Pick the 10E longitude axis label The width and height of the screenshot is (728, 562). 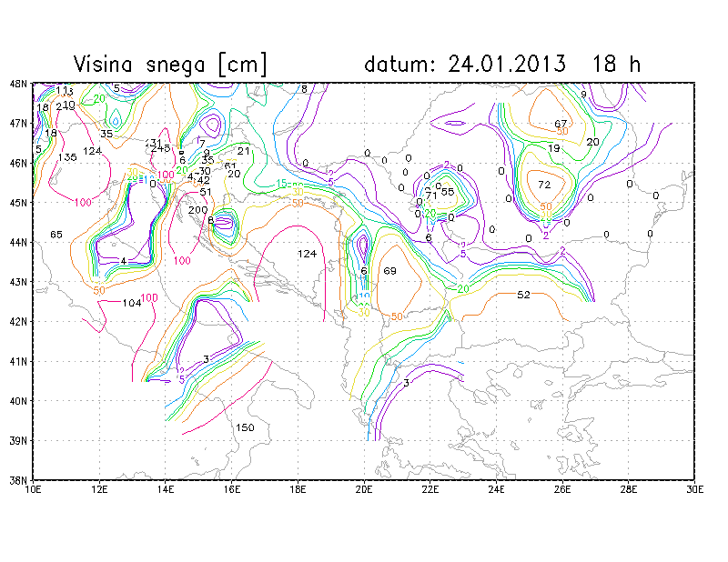34,489
